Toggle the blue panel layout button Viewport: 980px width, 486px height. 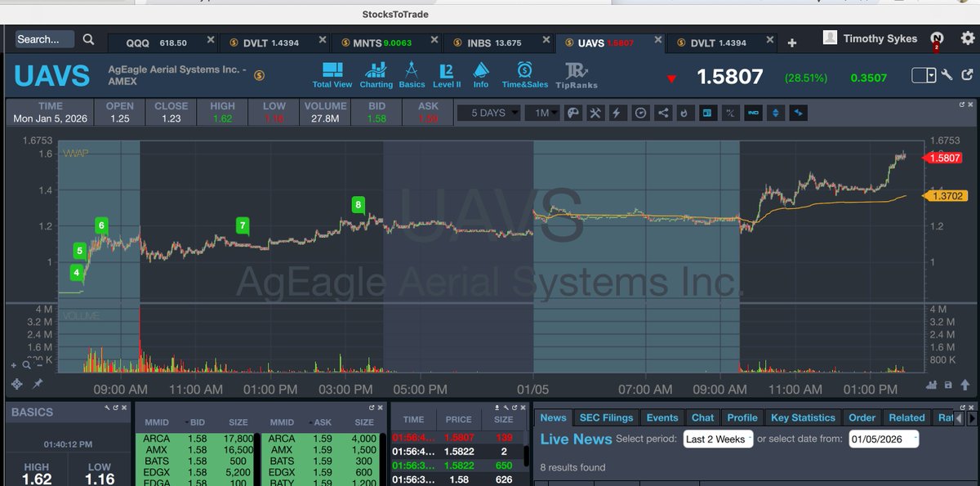[x=707, y=113]
